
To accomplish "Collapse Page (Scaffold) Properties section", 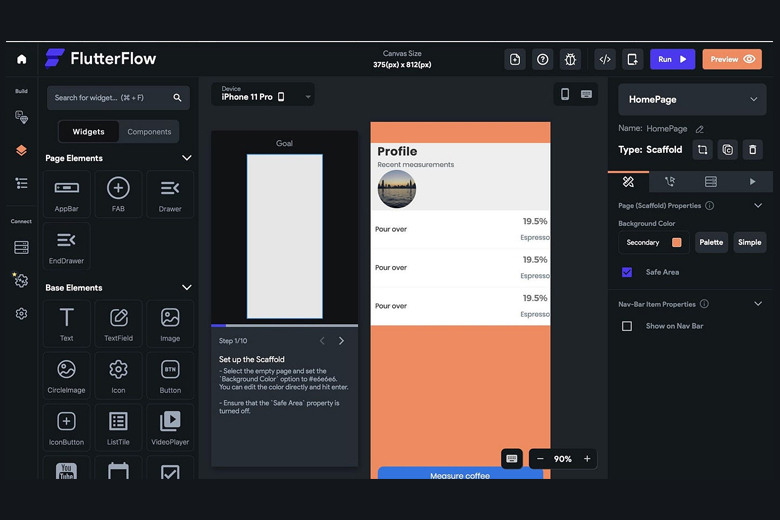I will coord(758,206).
